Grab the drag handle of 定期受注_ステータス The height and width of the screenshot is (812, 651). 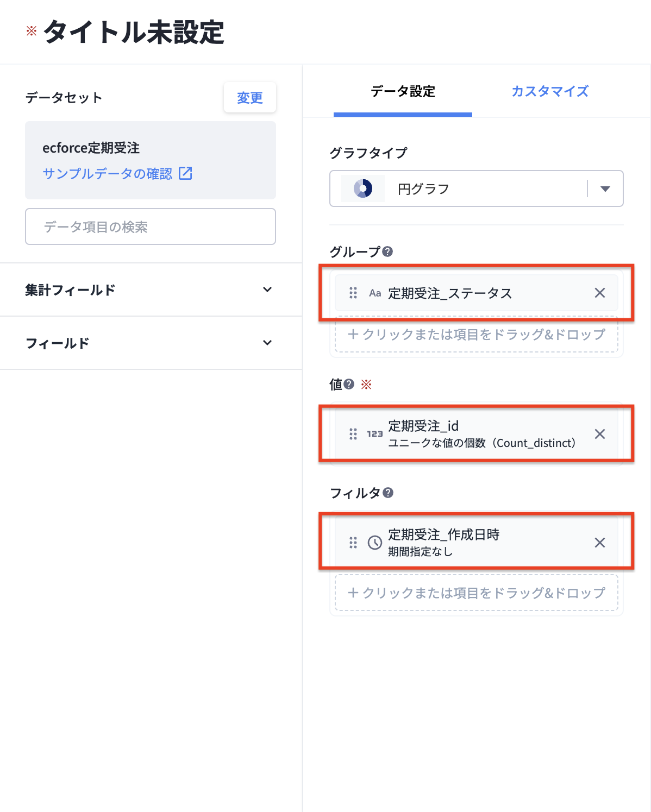coord(353,293)
